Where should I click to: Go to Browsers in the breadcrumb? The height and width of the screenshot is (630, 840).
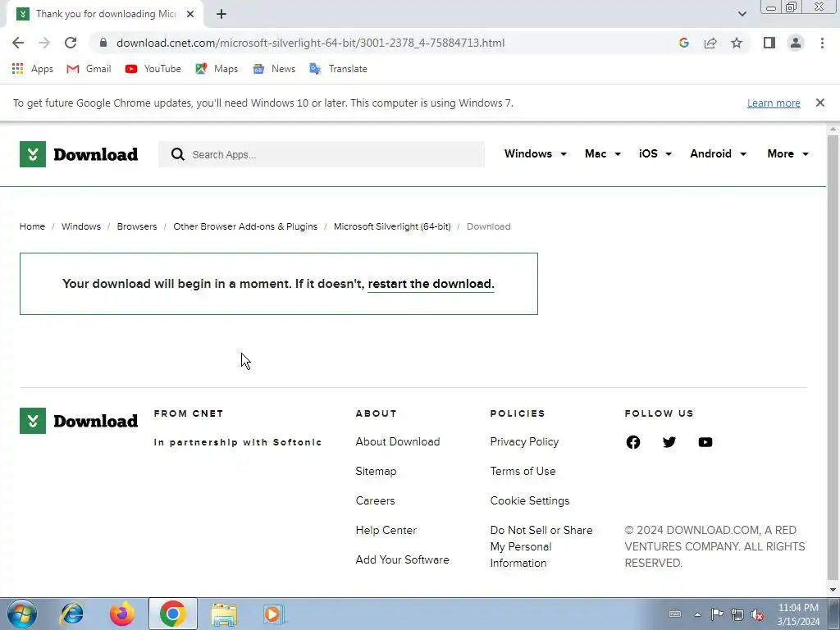137,226
